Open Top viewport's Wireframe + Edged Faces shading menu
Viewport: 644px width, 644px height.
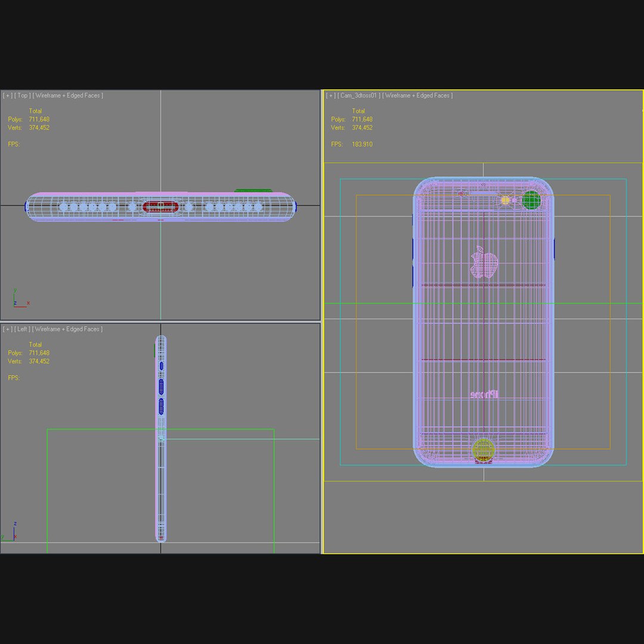click(x=68, y=95)
